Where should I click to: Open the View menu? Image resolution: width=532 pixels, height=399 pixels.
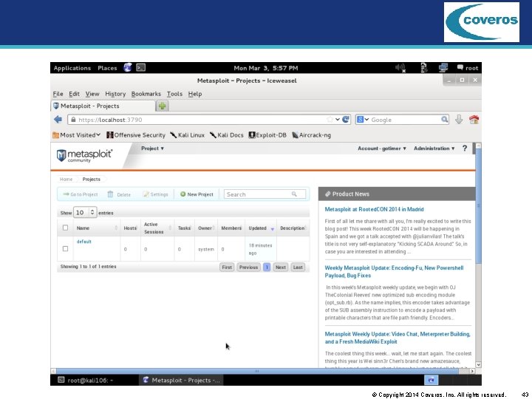pyautogui.click(x=92, y=94)
